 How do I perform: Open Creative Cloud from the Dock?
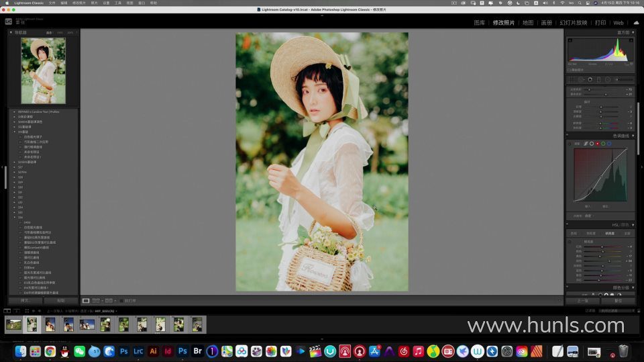(x=522, y=351)
